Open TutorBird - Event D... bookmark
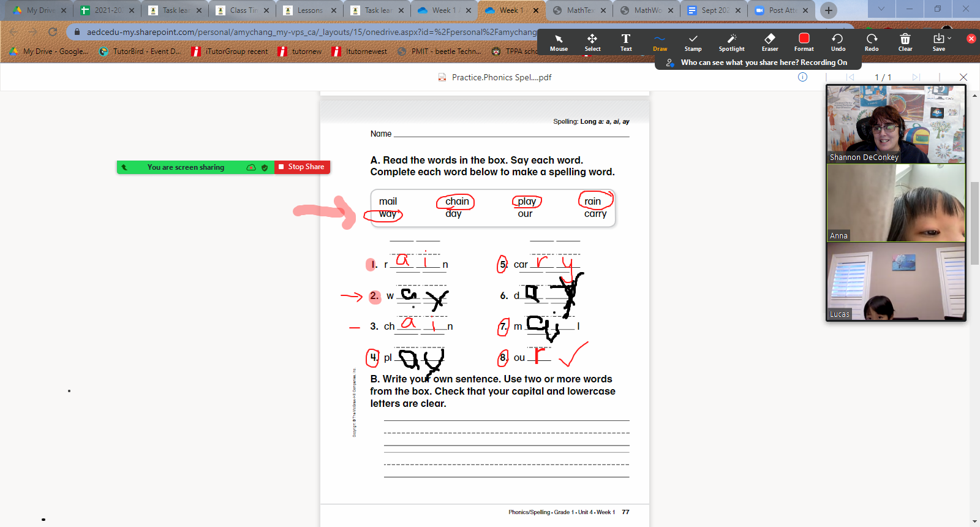Screen dimensions: 980x527 (140, 51)
